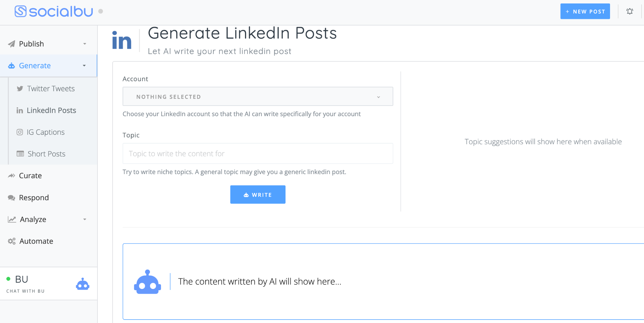
Task: Click the BU chat robot icon
Action: click(x=83, y=284)
